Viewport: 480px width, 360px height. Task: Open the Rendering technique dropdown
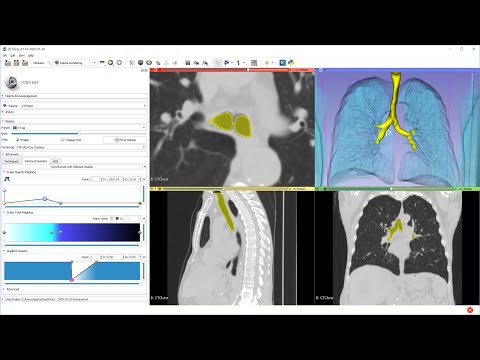pos(81,147)
